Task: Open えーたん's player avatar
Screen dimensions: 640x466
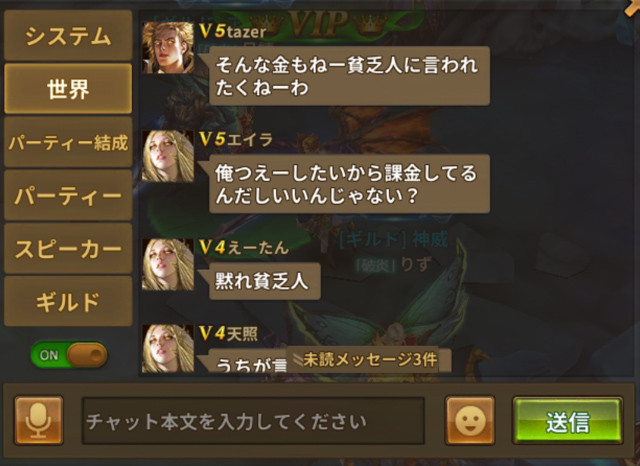Action: (168, 264)
